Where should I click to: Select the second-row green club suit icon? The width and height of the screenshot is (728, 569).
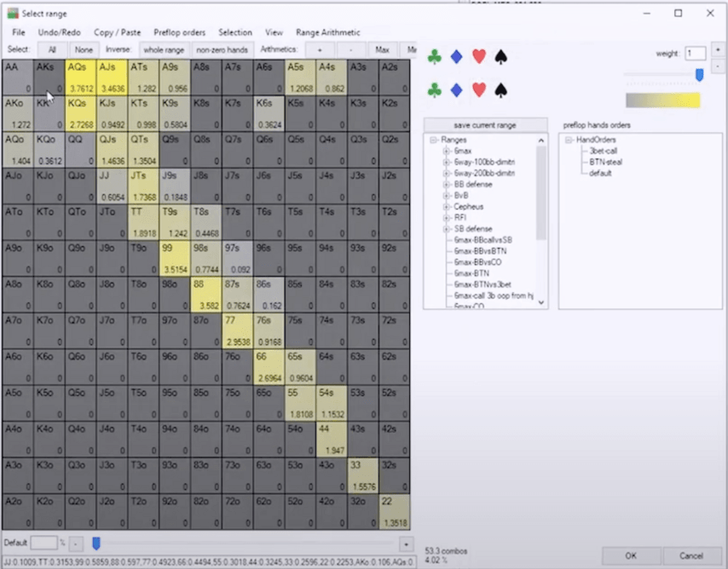[x=435, y=90]
